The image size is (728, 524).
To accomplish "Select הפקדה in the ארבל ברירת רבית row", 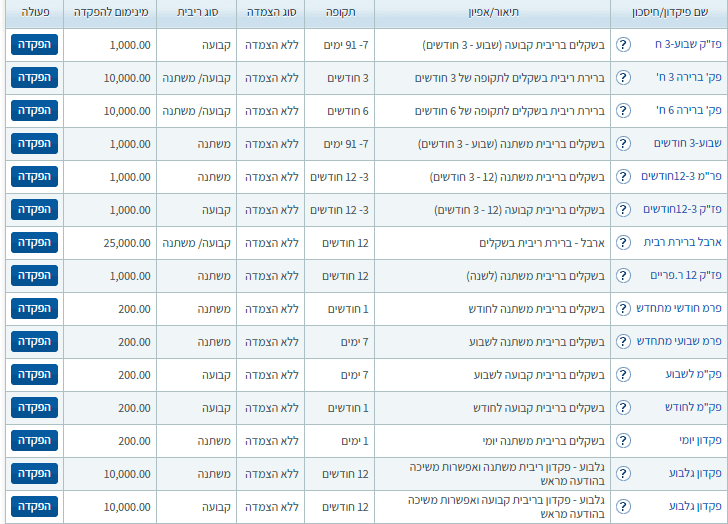I will [34, 242].
